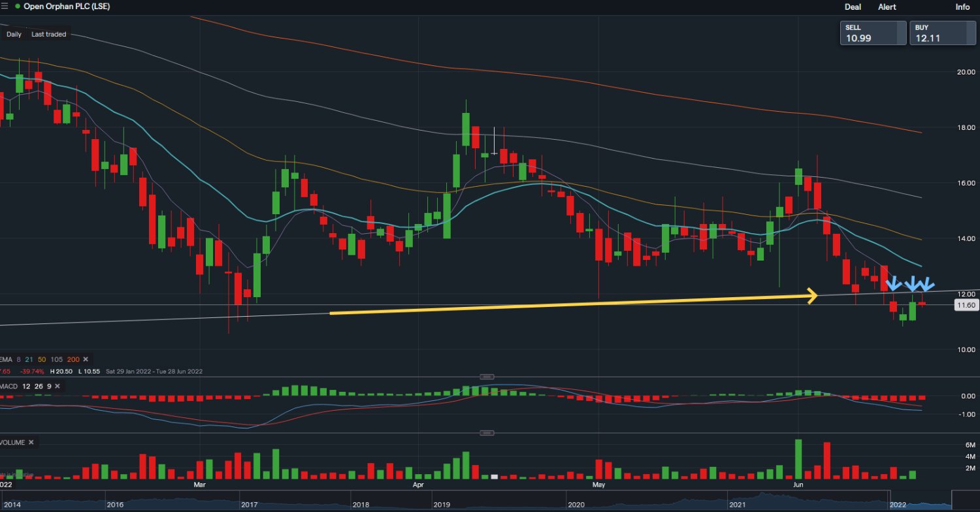
Task: Open the Daily timeframe selector
Action: coord(14,34)
